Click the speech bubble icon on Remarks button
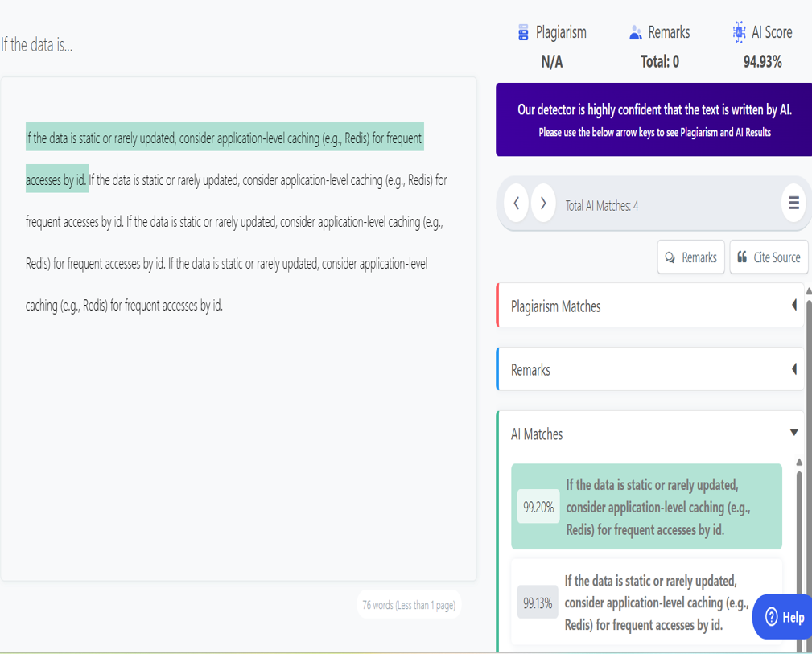The height and width of the screenshot is (654, 812). [670, 257]
